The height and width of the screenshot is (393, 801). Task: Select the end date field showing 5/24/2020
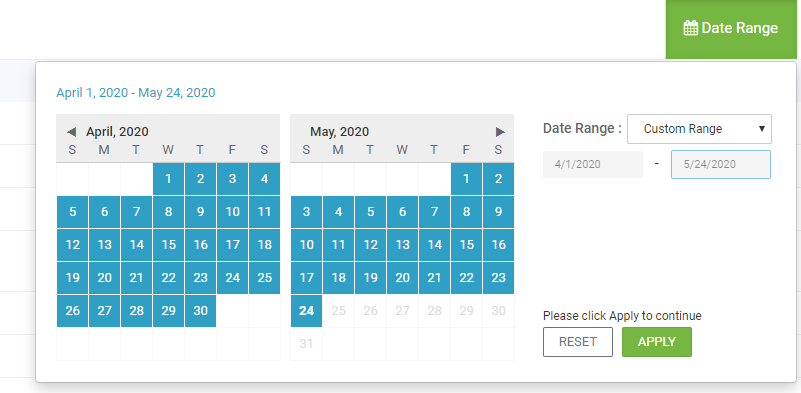click(x=721, y=165)
